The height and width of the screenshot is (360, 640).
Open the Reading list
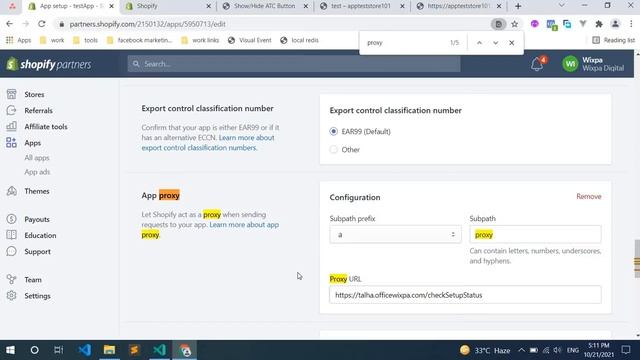(613, 40)
